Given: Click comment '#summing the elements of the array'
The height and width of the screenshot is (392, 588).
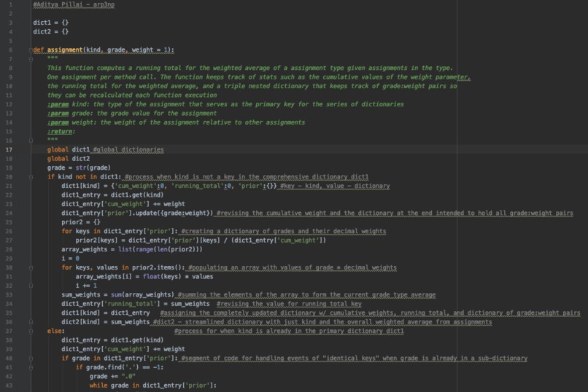Looking at the screenshot, I should 306,294.
